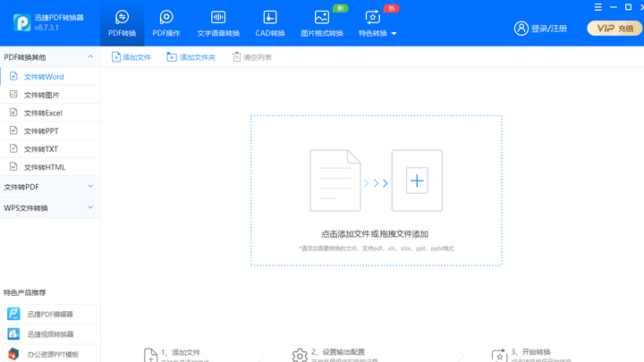Open the 文字语音转换 tab

coord(218,23)
